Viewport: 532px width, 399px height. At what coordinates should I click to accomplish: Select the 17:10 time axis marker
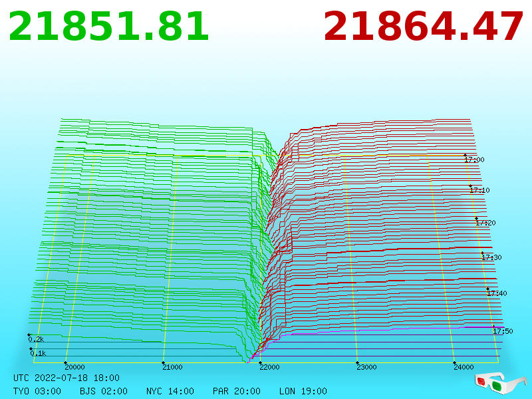[x=479, y=190]
